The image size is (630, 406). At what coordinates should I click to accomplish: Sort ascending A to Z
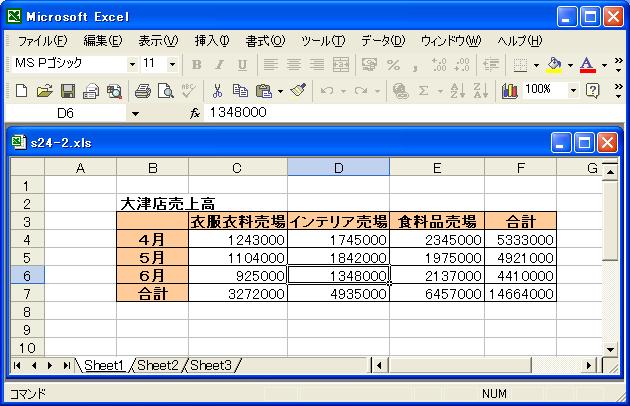458,91
